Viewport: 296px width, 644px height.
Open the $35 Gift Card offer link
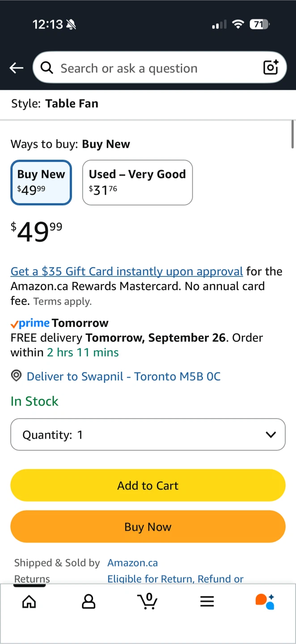pyautogui.click(x=127, y=271)
